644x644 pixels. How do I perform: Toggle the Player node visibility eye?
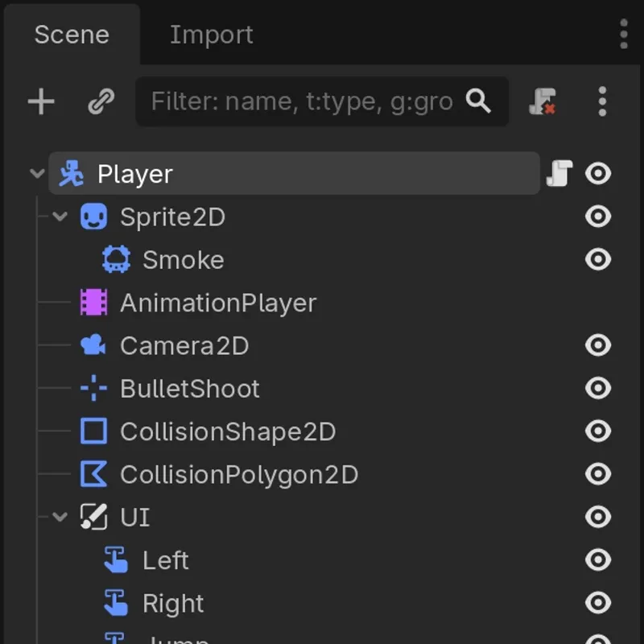pos(597,173)
